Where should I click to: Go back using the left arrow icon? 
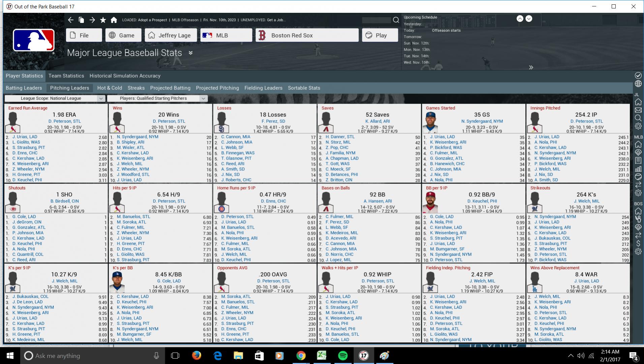[70, 20]
